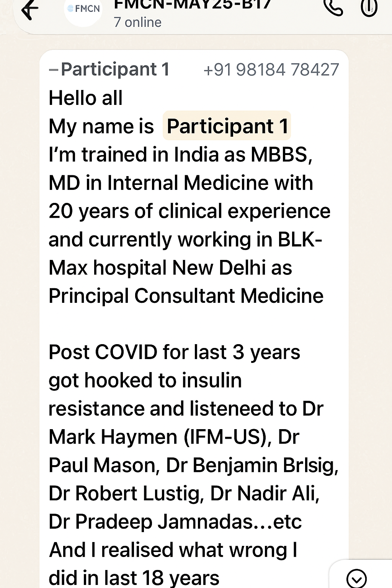Select the "Principal Consultant Medicine" line
Viewport: 392px width, 588px height.
click(186, 296)
